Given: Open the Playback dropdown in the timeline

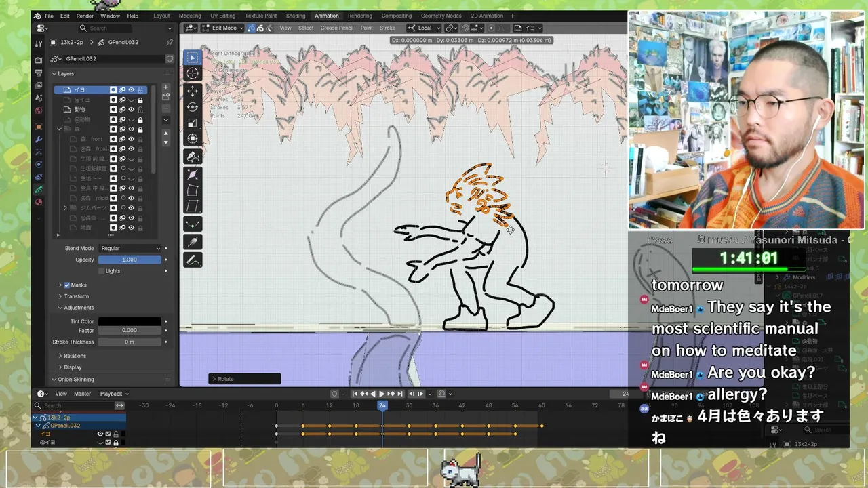Looking at the screenshot, I should [x=114, y=394].
